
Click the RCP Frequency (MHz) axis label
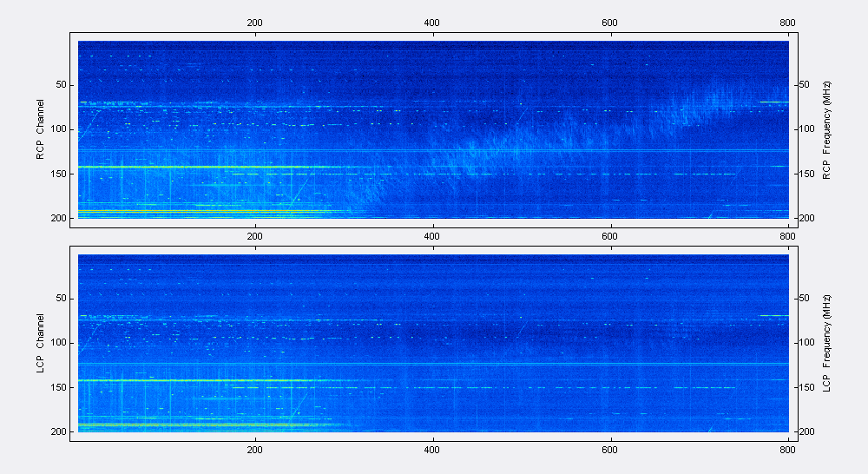[x=826, y=130]
